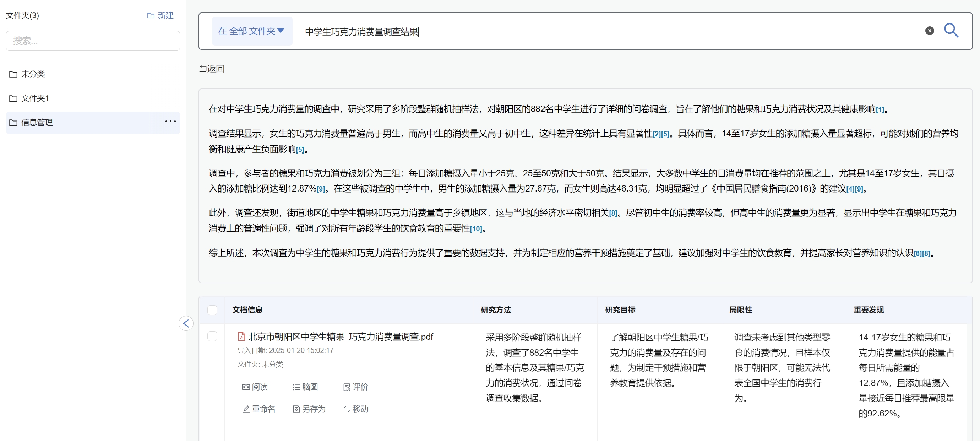Image resolution: width=980 pixels, height=441 pixels.
Task: Open citation [2] after 具有显著性
Action: 657,134
